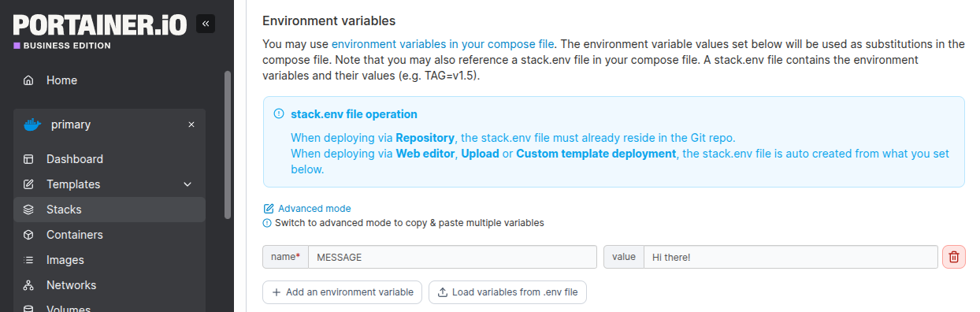
Task: Click the Templates edit icon
Action: (28, 184)
